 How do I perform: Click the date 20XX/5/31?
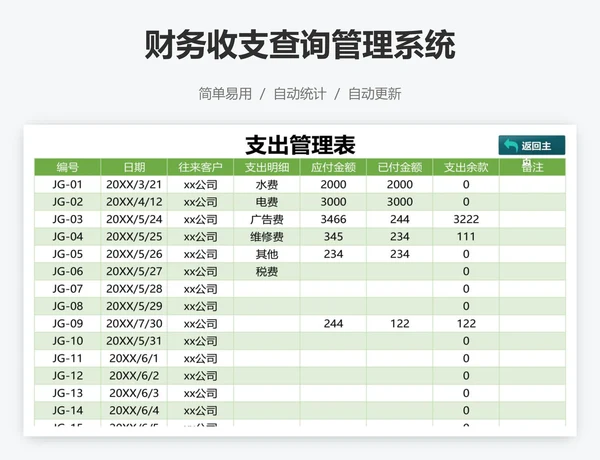[x=134, y=341]
